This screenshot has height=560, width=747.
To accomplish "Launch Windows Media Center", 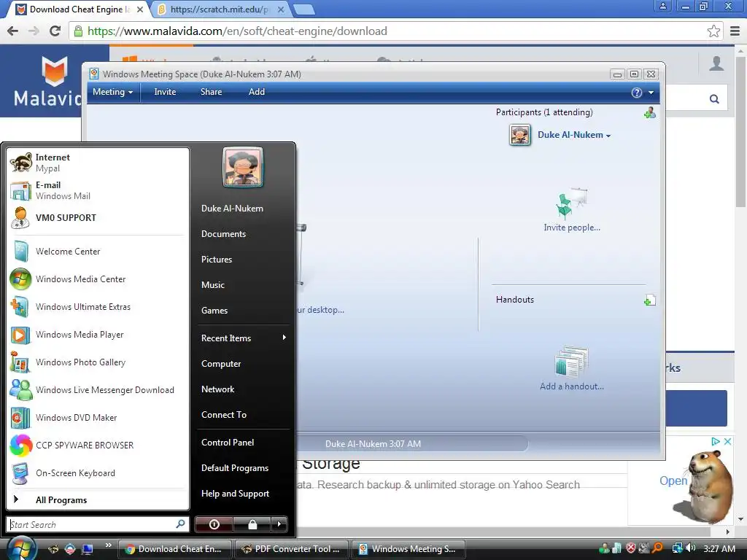I will (x=97, y=279).
